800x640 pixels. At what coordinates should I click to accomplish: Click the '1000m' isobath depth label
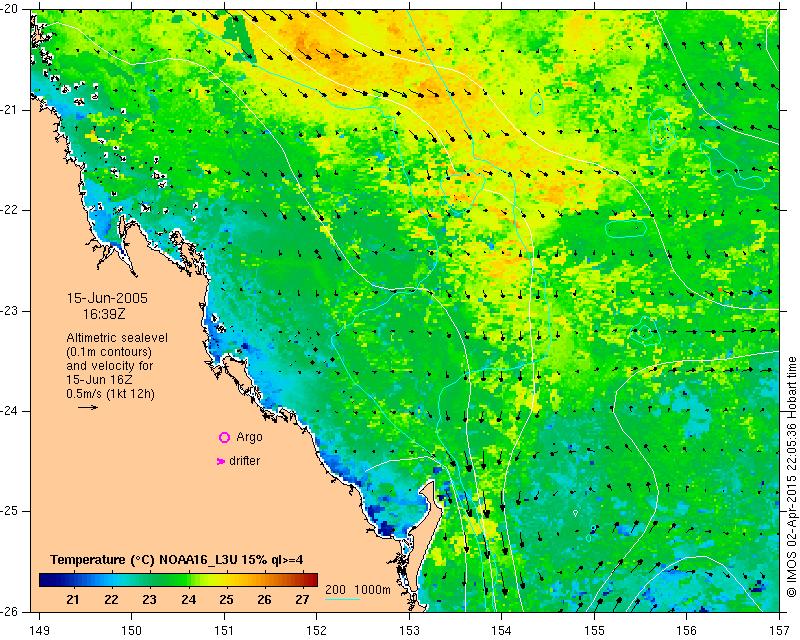pos(372,590)
